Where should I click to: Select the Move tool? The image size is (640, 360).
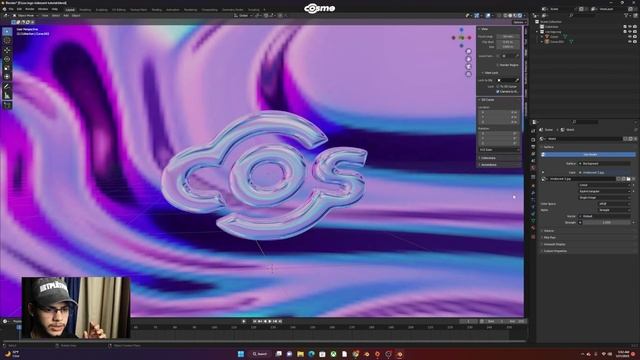coord(7,50)
